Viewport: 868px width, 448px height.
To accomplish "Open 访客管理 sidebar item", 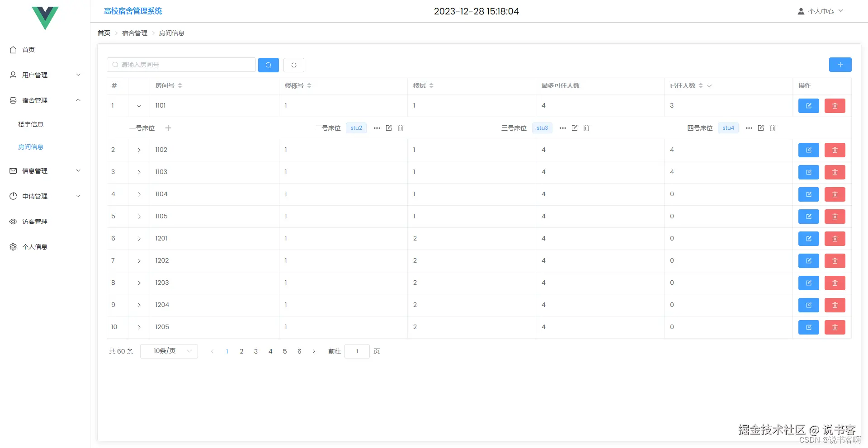I will [x=45, y=222].
